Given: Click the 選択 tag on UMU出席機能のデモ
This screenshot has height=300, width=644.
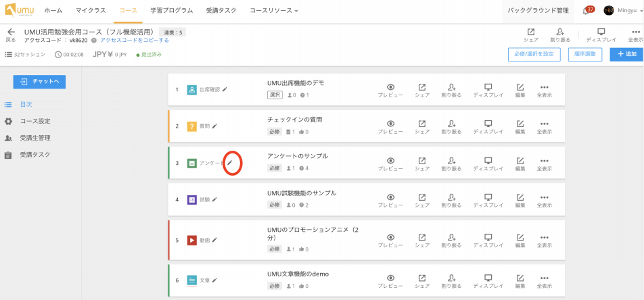Looking at the screenshot, I should coord(275,95).
